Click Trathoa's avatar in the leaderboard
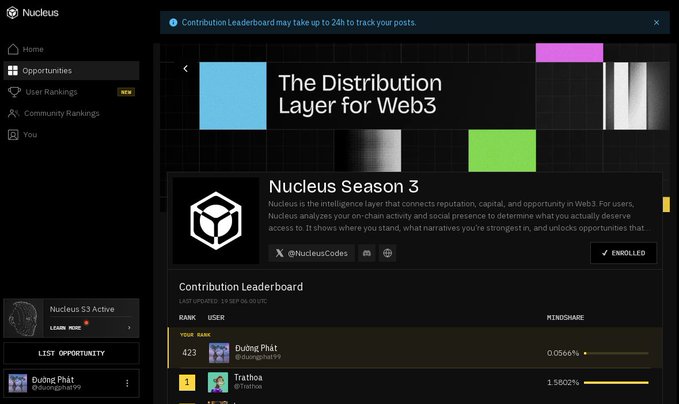This screenshot has width=679, height=404. 218,382
